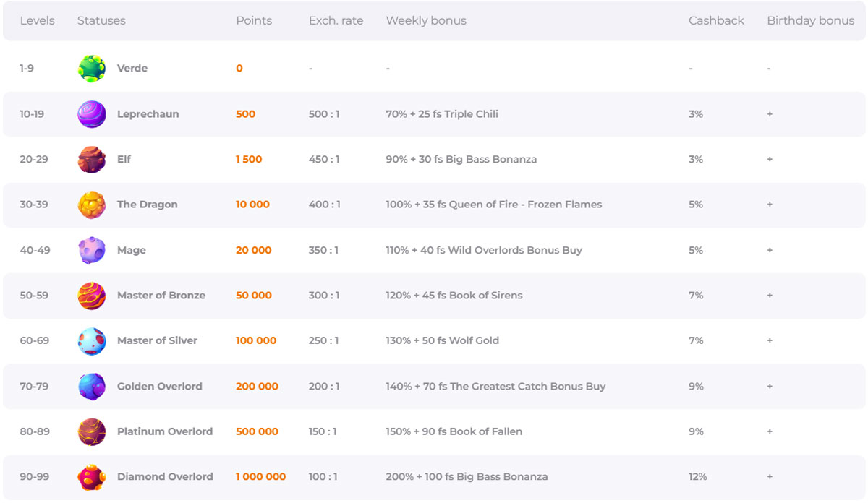Click the Platinum Overlord planet icon
The image size is (868, 503).
click(x=92, y=431)
